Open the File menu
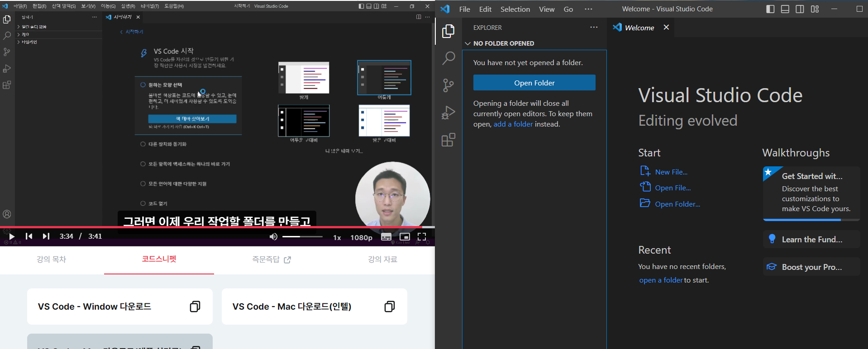 pyautogui.click(x=464, y=9)
